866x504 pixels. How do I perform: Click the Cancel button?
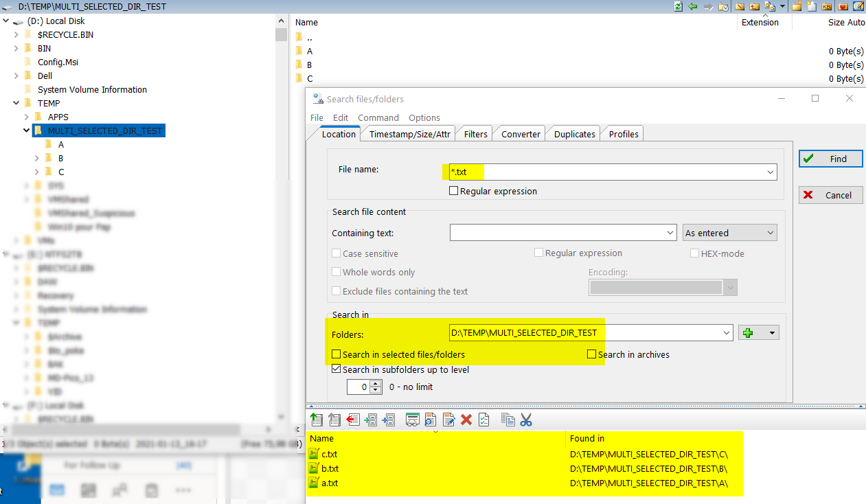(x=830, y=195)
